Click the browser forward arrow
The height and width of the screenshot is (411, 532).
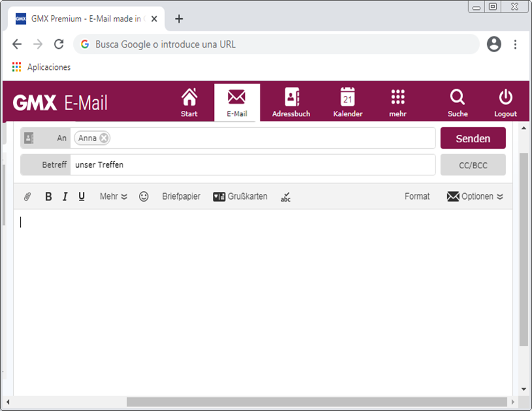[x=38, y=44]
